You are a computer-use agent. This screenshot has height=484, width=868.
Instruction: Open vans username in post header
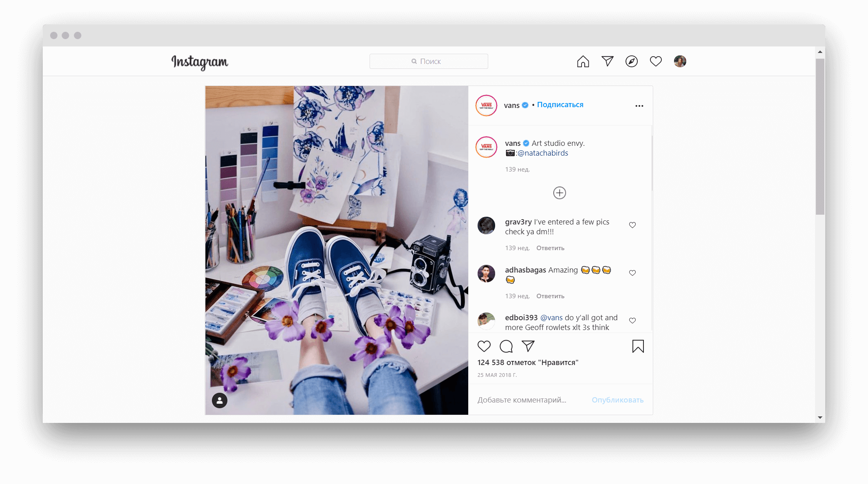[511, 105]
